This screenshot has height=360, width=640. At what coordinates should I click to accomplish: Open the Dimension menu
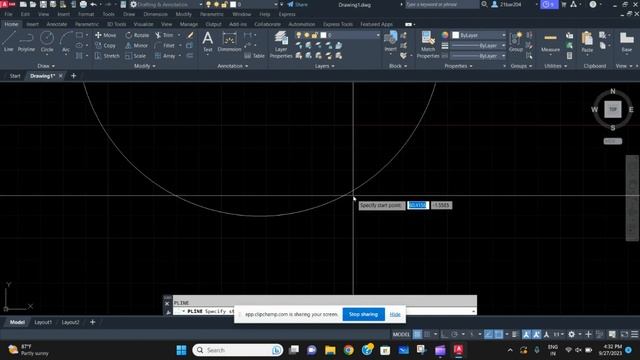point(156,14)
